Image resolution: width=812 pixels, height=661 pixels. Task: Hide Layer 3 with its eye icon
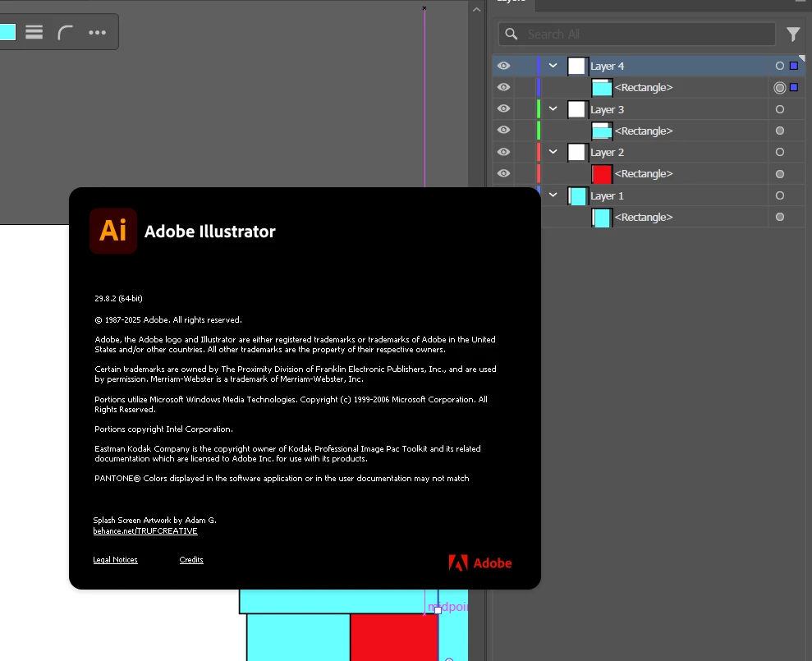coord(503,108)
